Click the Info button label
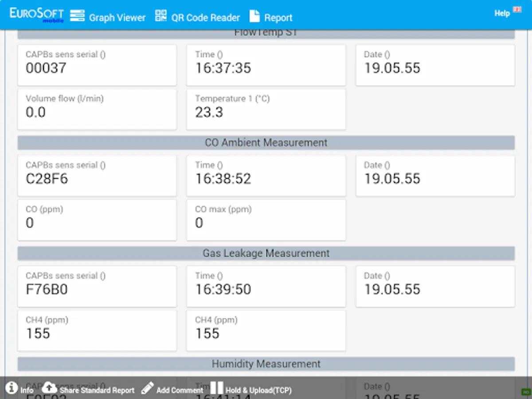 [27, 391]
